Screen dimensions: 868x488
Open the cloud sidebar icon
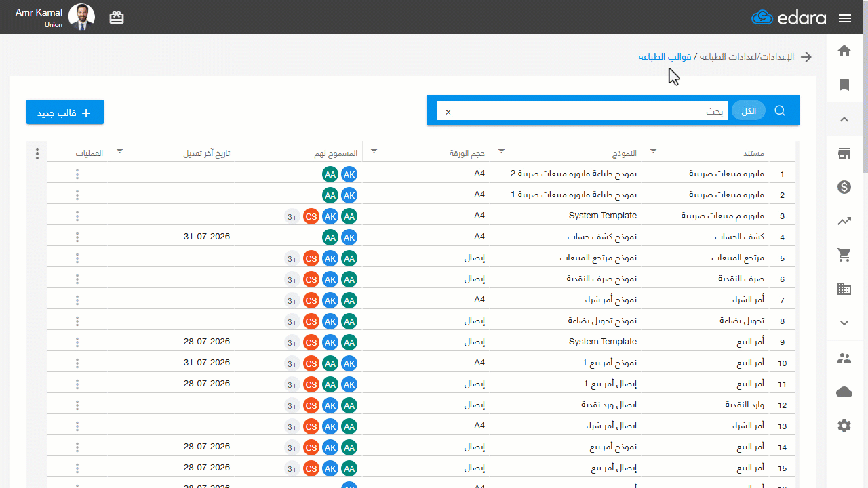tap(844, 392)
